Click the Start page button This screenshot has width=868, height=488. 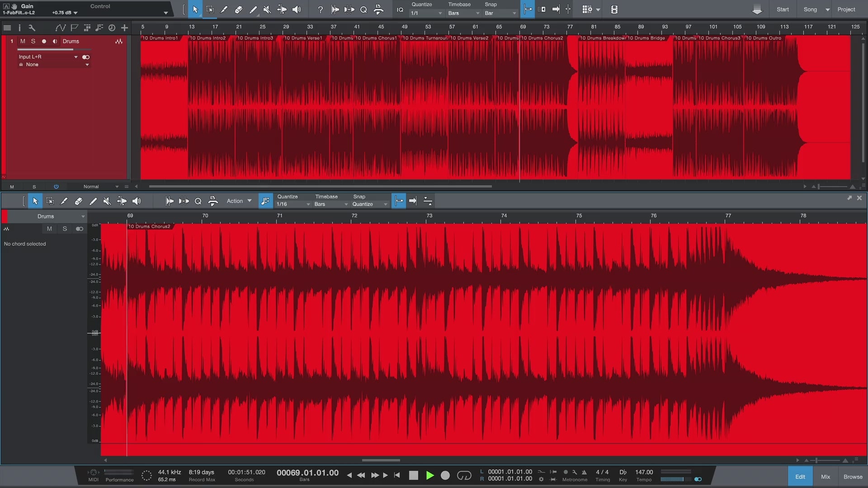point(783,9)
